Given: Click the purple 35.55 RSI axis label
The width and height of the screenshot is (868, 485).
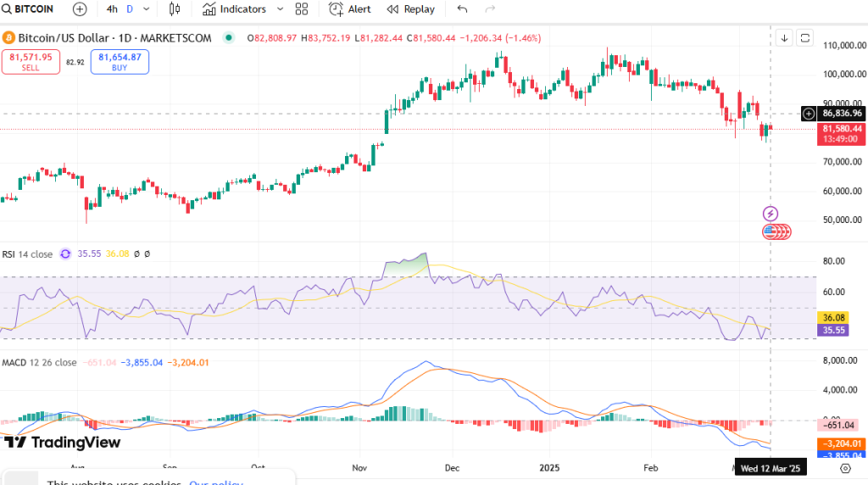Looking at the screenshot, I should tap(833, 330).
